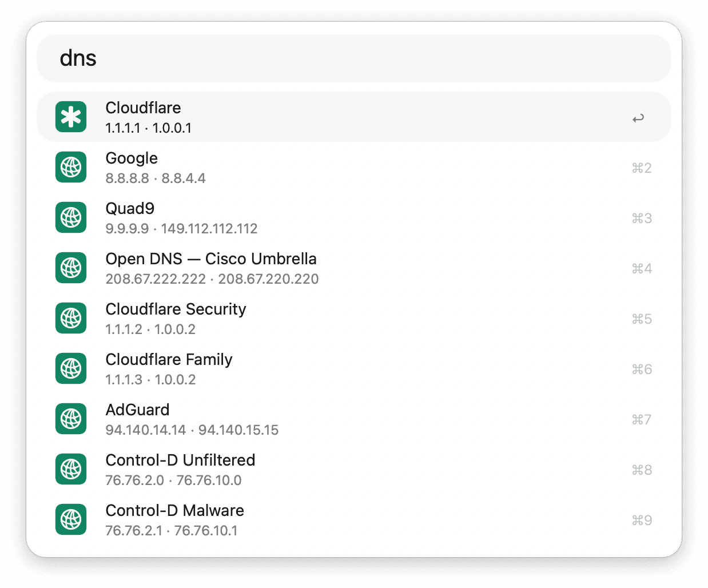Click the address text 9.9.9.9 · 149.112.112.112
The image size is (708, 588).
[x=181, y=229]
